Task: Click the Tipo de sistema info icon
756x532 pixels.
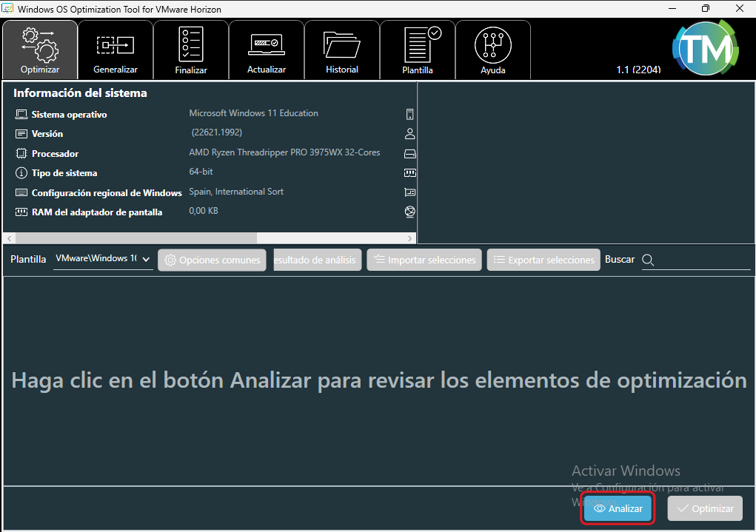Action: [21, 173]
